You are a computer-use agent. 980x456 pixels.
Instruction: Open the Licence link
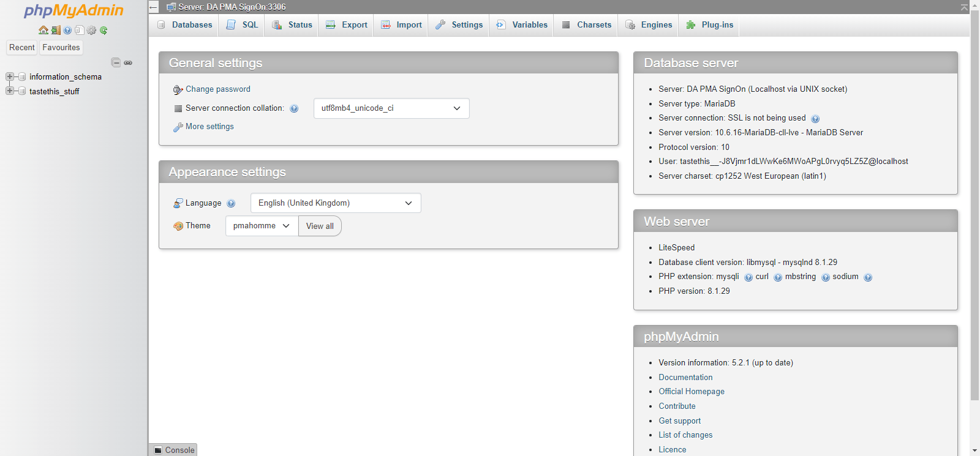(x=672, y=450)
